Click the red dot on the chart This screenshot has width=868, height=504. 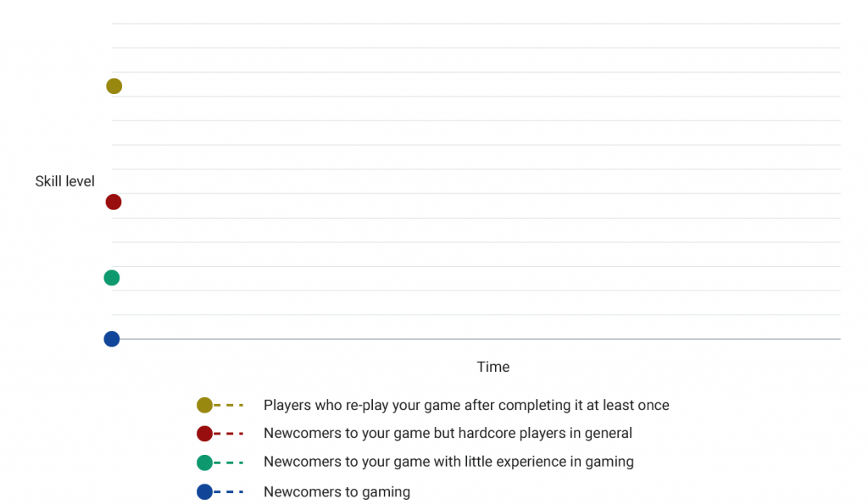[114, 202]
